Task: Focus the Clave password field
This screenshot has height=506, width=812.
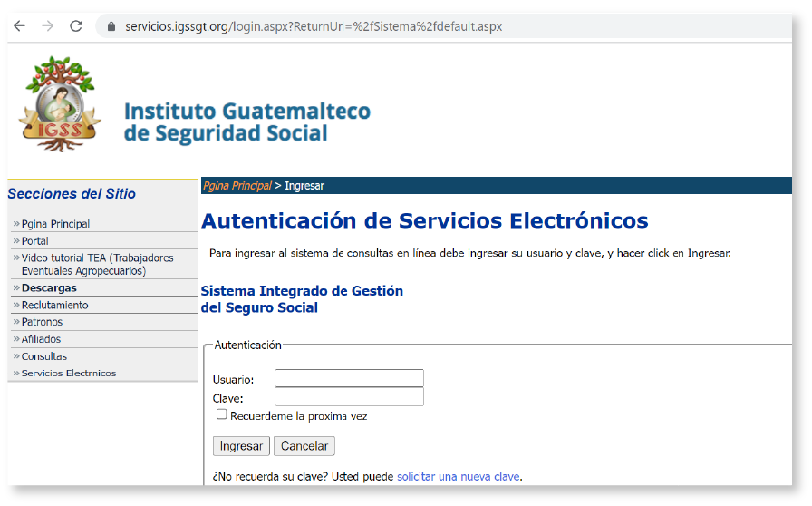Action: 349,396
